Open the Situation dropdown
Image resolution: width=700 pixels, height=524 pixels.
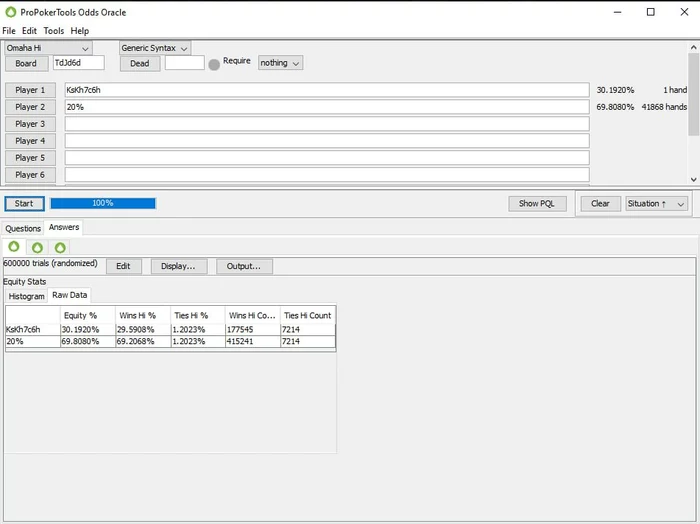click(656, 204)
